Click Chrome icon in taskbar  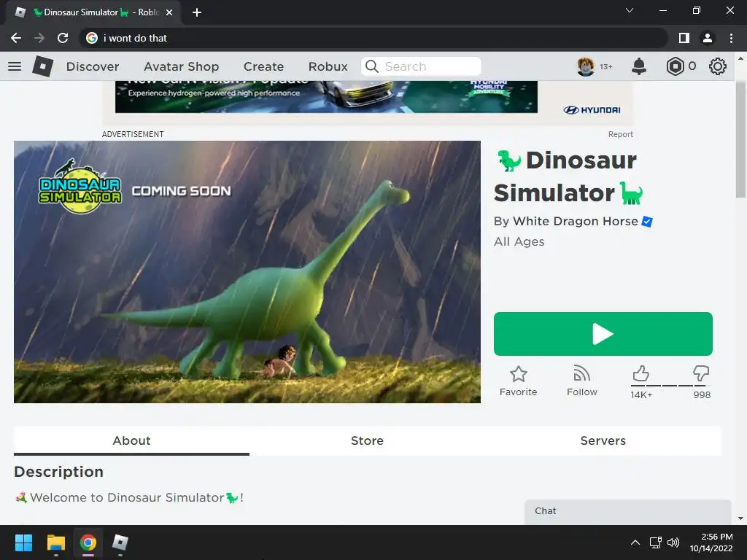tap(88, 542)
